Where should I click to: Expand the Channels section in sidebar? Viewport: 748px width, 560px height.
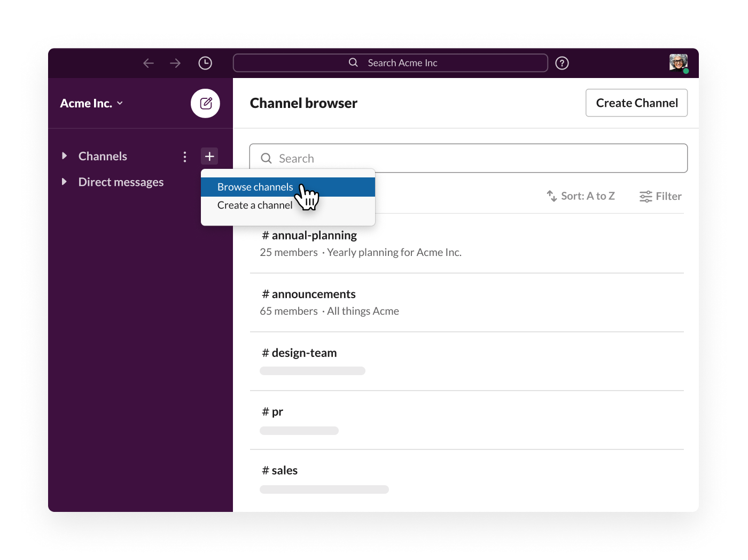click(64, 156)
